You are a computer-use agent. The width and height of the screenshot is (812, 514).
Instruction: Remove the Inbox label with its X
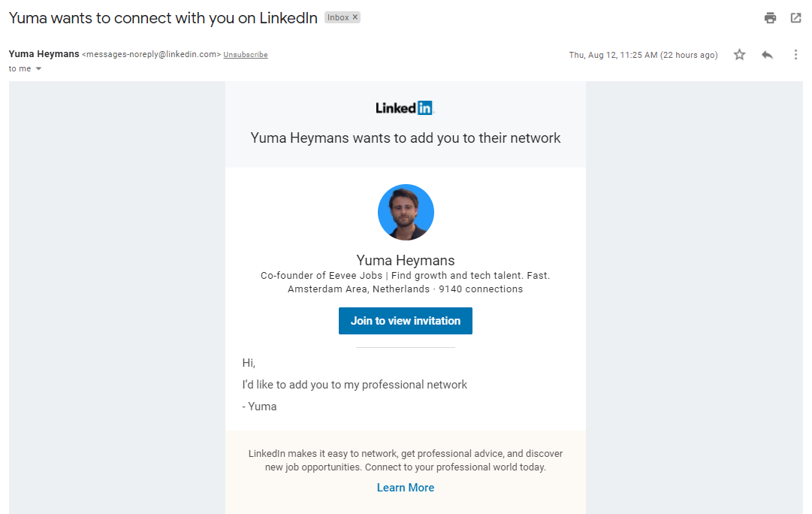(355, 17)
